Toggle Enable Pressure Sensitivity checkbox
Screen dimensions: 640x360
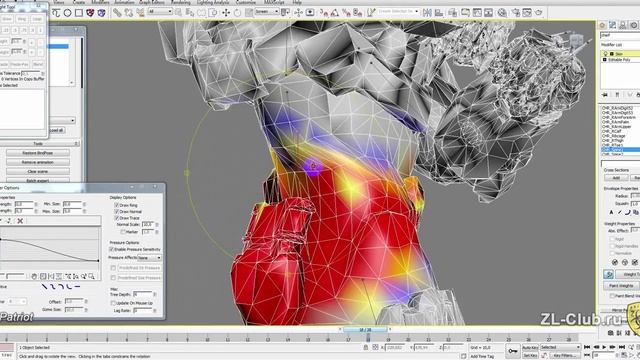111,249
